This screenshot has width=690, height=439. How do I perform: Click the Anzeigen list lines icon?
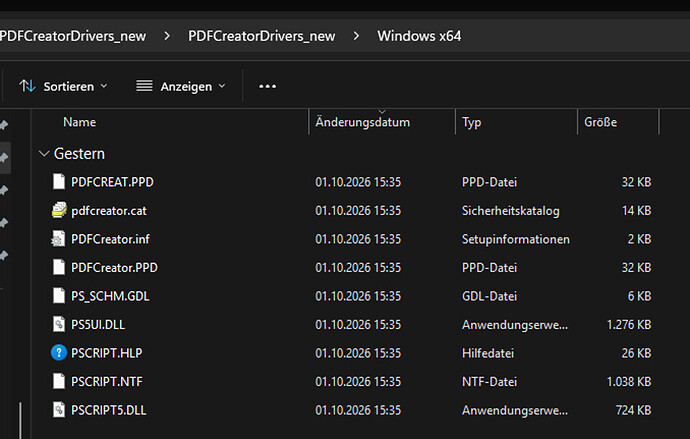pos(144,86)
